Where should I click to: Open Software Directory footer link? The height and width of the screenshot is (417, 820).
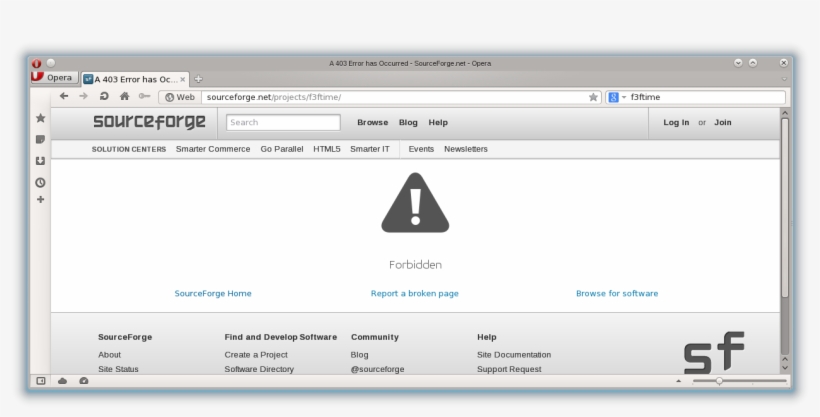[259, 369]
